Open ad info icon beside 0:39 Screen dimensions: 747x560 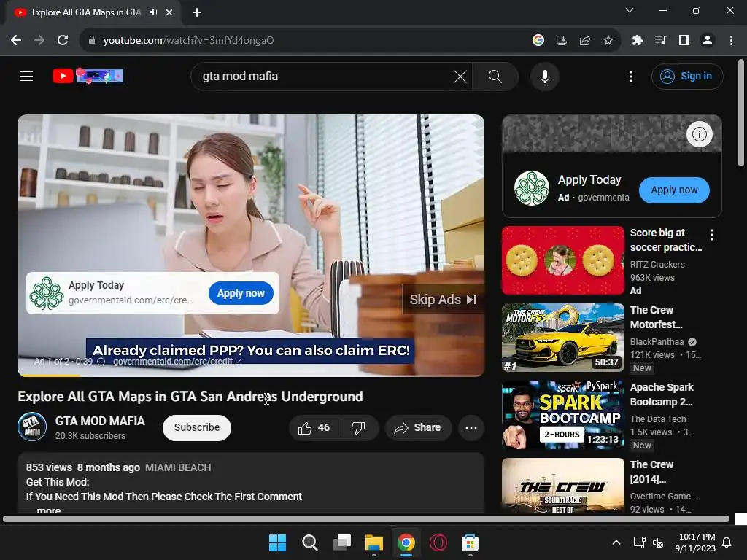[x=101, y=362]
